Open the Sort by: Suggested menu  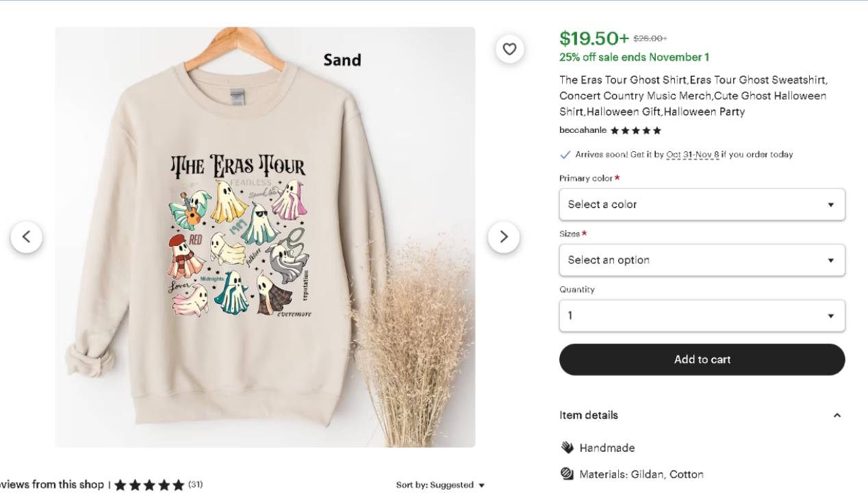point(440,485)
